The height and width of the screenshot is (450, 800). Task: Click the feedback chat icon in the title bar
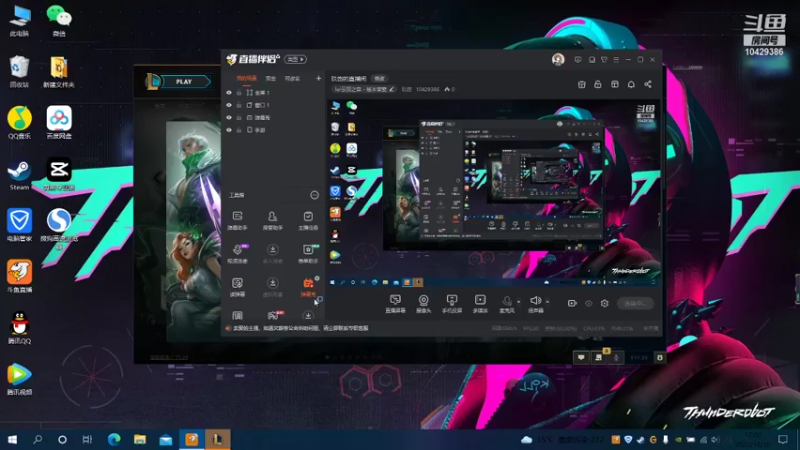click(578, 60)
